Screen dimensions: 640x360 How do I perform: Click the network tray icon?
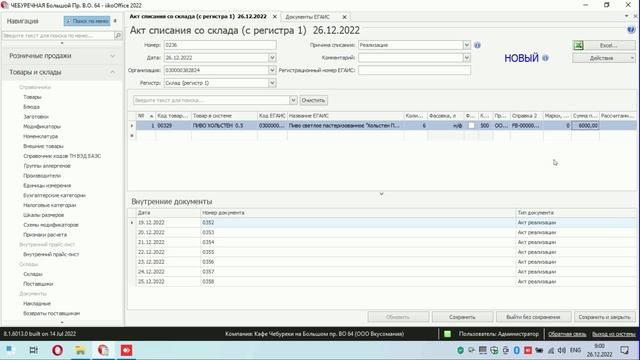pyautogui.click(x=551, y=350)
